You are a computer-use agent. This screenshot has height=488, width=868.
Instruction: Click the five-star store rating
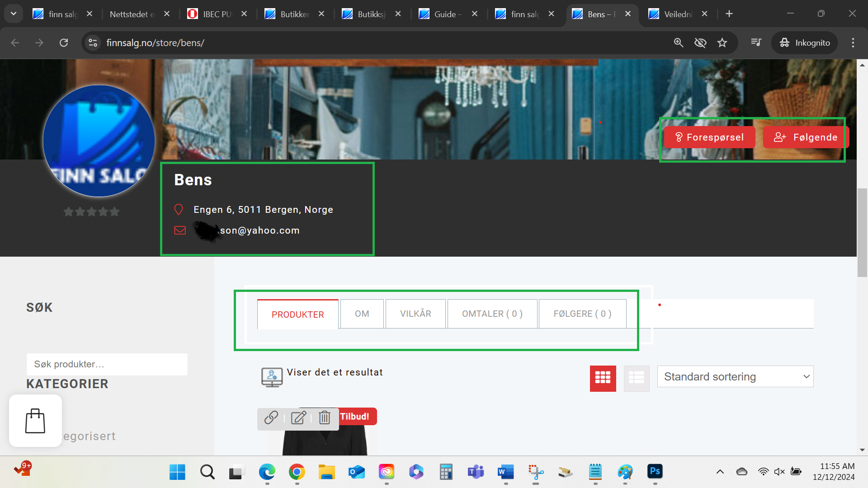[91, 211]
